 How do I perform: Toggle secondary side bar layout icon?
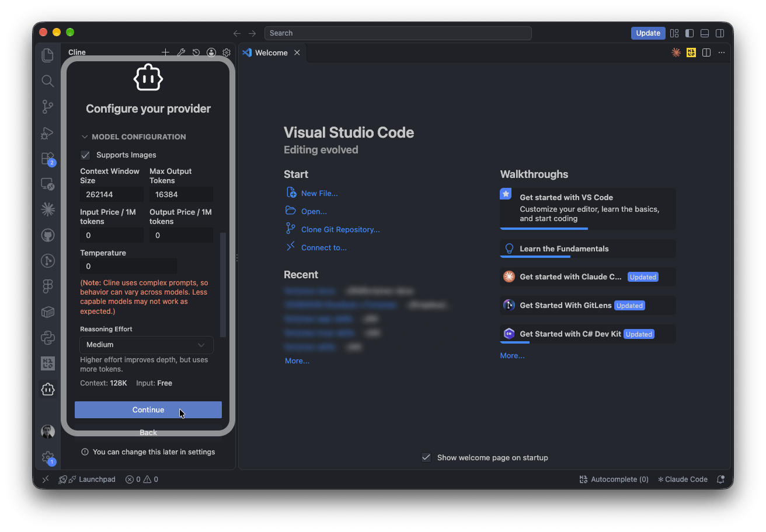point(720,33)
